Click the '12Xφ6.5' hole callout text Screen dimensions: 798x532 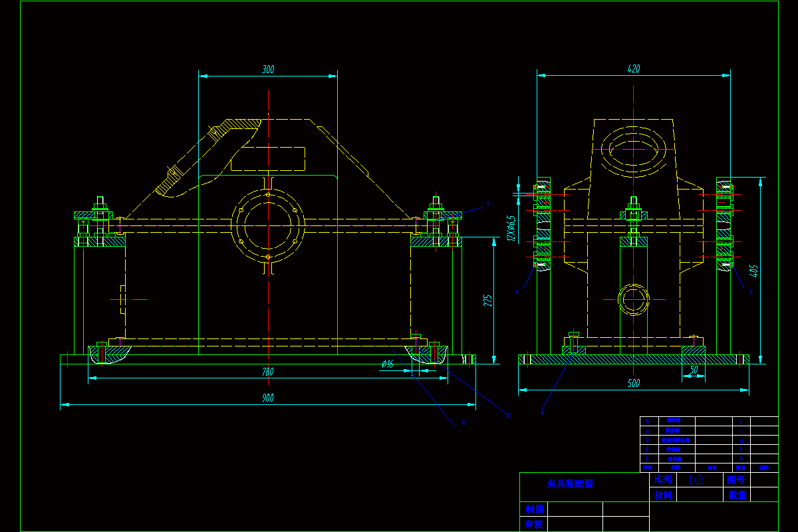511,227
